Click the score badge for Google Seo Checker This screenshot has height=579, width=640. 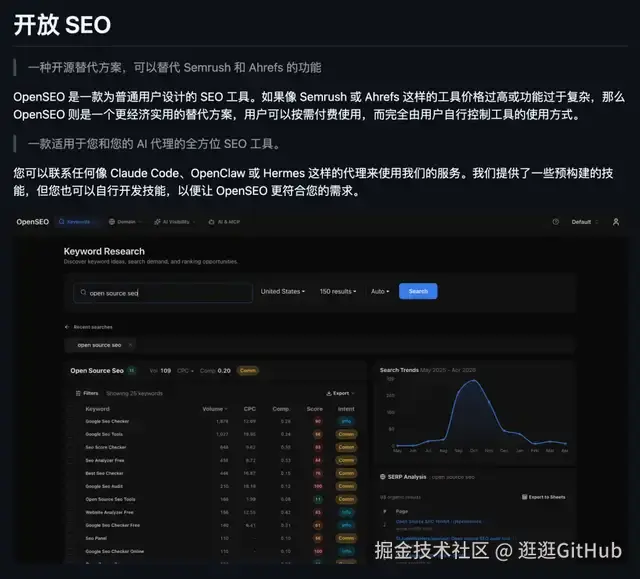[318, 421]
